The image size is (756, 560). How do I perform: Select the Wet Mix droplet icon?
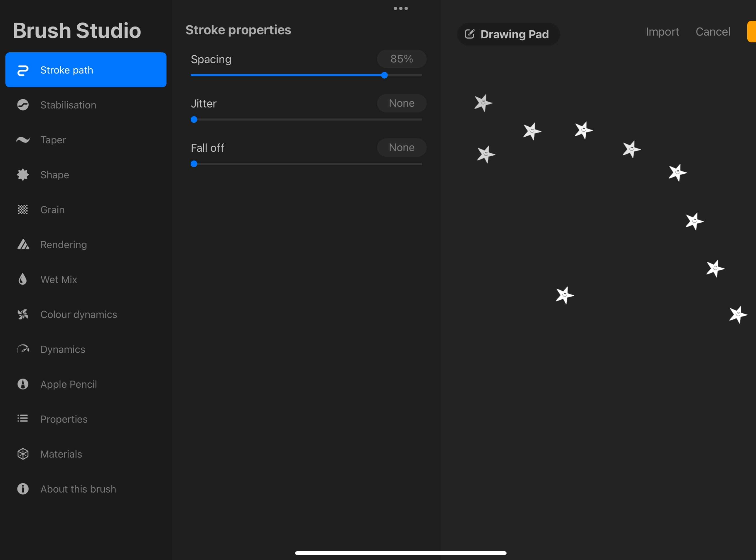pyautogui.click(x=23, y=279)
